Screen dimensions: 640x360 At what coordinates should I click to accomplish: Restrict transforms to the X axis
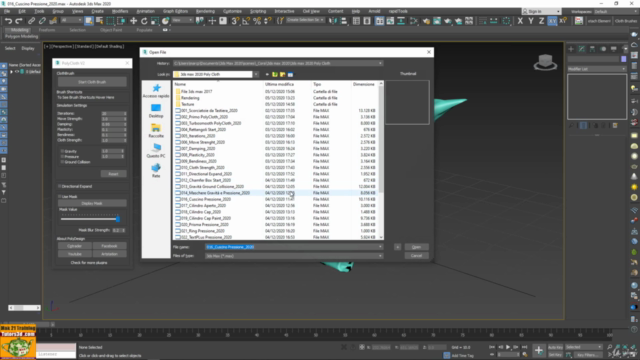click(520, 21)
